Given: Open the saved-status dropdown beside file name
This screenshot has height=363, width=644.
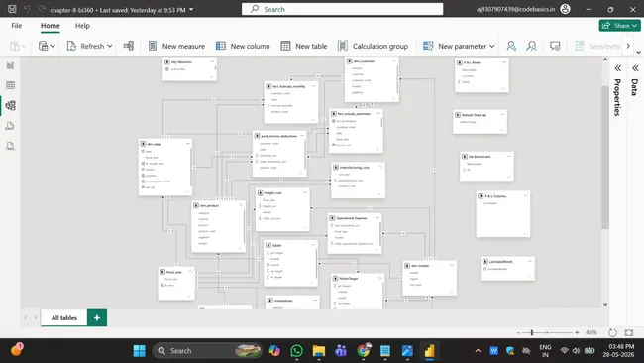Looking at the screenshot, I should pyautogui.click(x=191, y=10).
